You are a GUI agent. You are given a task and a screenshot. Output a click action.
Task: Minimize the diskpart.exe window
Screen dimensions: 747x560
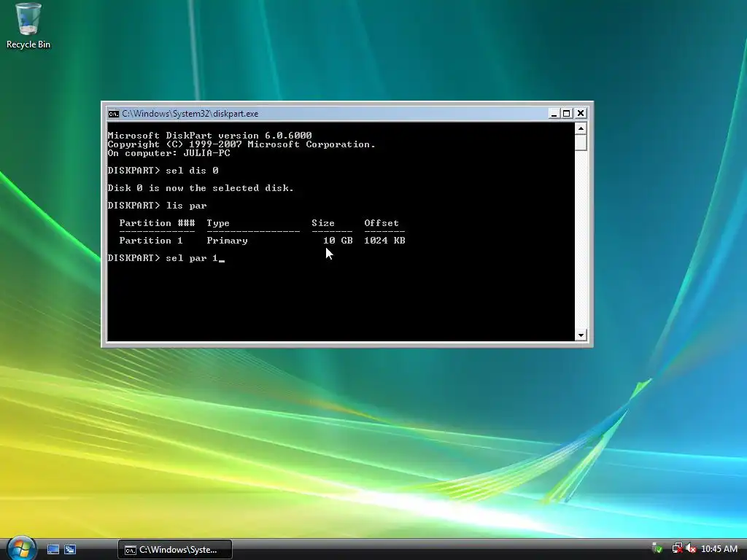click(x=554, y=113)
